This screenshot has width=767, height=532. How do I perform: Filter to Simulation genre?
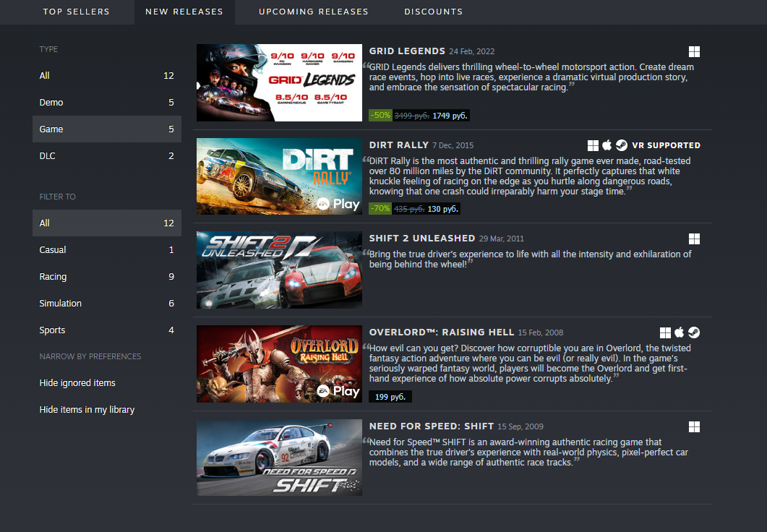pyautogui.click(x=107, y=303)
